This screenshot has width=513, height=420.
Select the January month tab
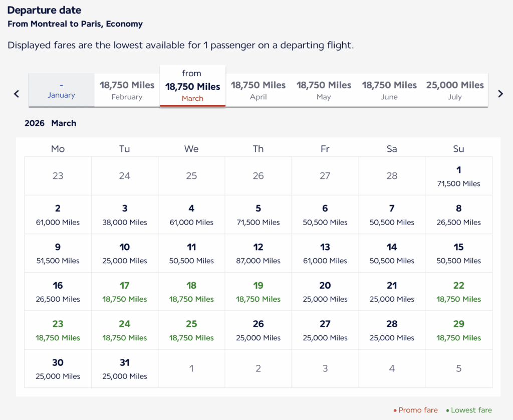tap(61, 90)
